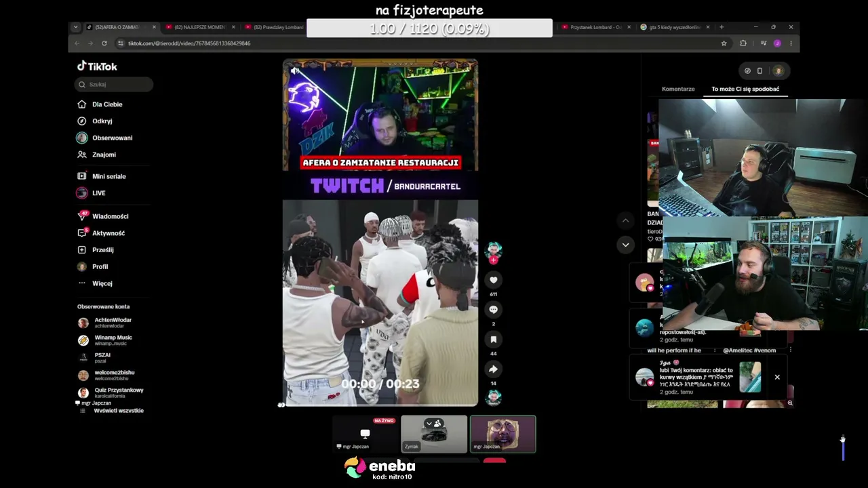Screen dimensions: 868x488
Task: Open the sound disc avatar below share
Action: coord(493,397)
